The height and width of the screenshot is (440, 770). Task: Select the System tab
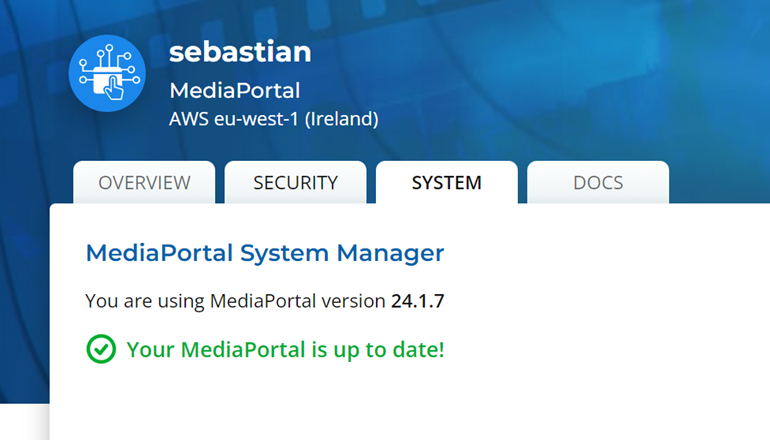point(446,183)
